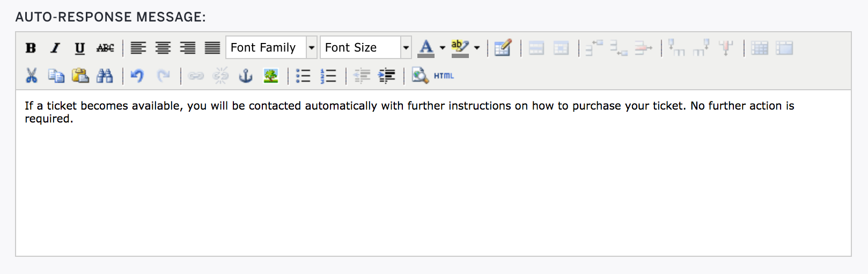Click inside the auto-response message text area
The width and height of the screenshot is (868, 274).
click(x=433, y=173)
